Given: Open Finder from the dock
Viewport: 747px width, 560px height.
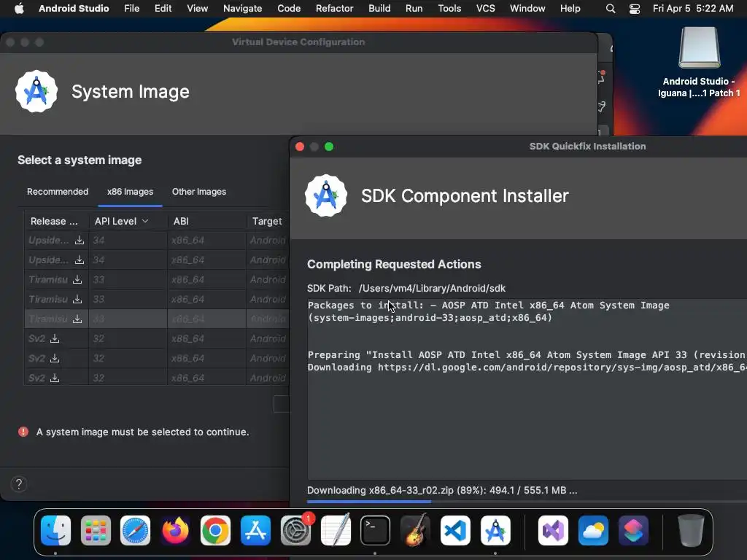Looking at the screenshot, I should [x=55, y=531].
